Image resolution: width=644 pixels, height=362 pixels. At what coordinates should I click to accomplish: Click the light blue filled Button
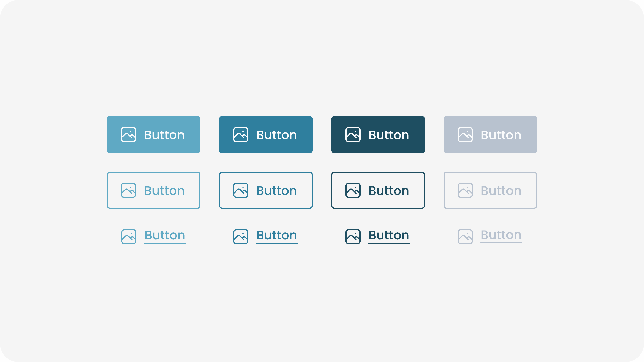tap(153, 135)
